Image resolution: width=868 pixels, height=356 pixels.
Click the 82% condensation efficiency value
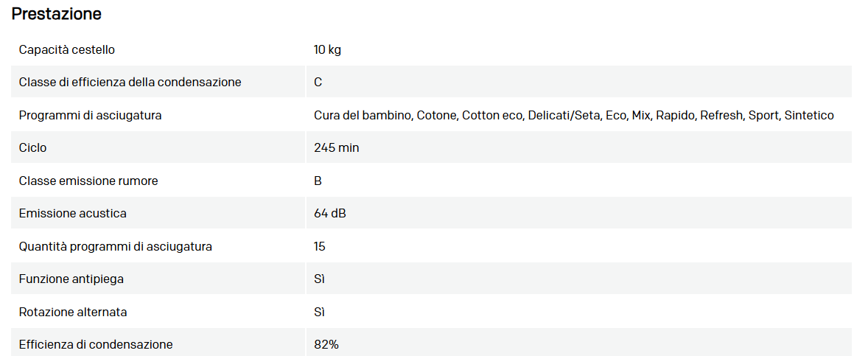(x=326, y=345)
